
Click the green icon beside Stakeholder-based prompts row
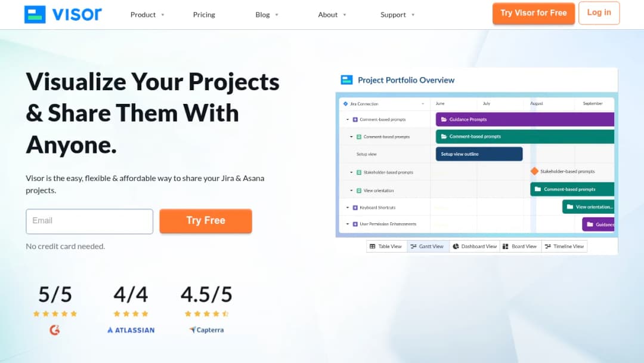[x=359, y=173]
